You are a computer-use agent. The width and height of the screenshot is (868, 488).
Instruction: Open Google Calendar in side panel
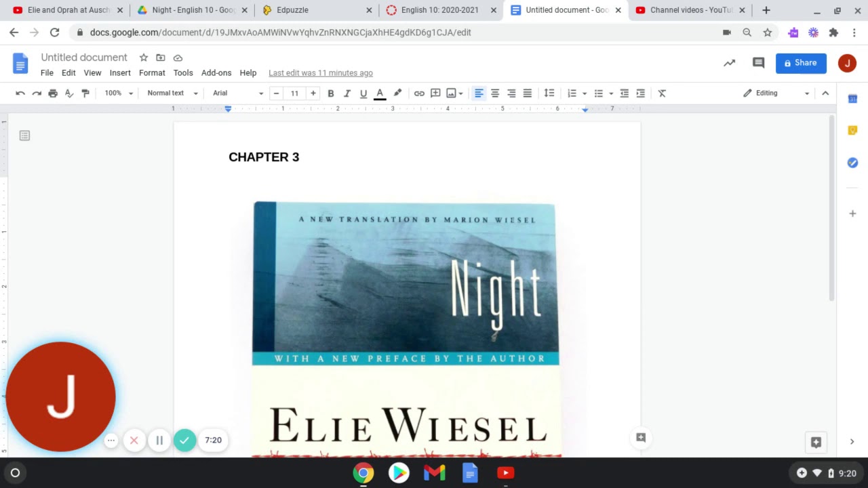pos(852,99)
